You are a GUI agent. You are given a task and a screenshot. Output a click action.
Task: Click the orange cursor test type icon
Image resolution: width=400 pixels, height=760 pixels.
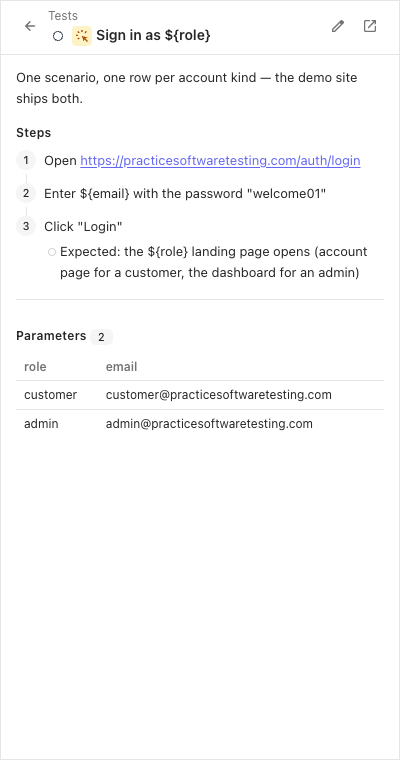coord(82,36)
